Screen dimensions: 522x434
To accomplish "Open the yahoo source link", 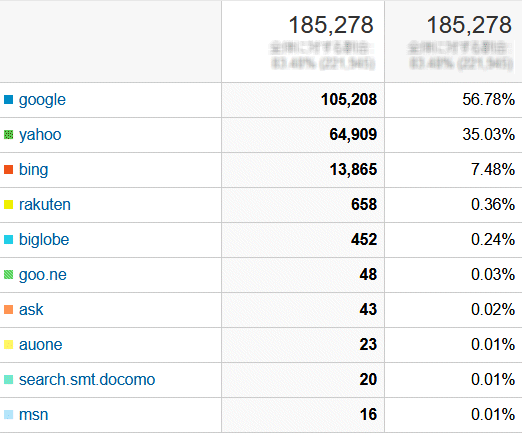I will click(x=40, y=135).
